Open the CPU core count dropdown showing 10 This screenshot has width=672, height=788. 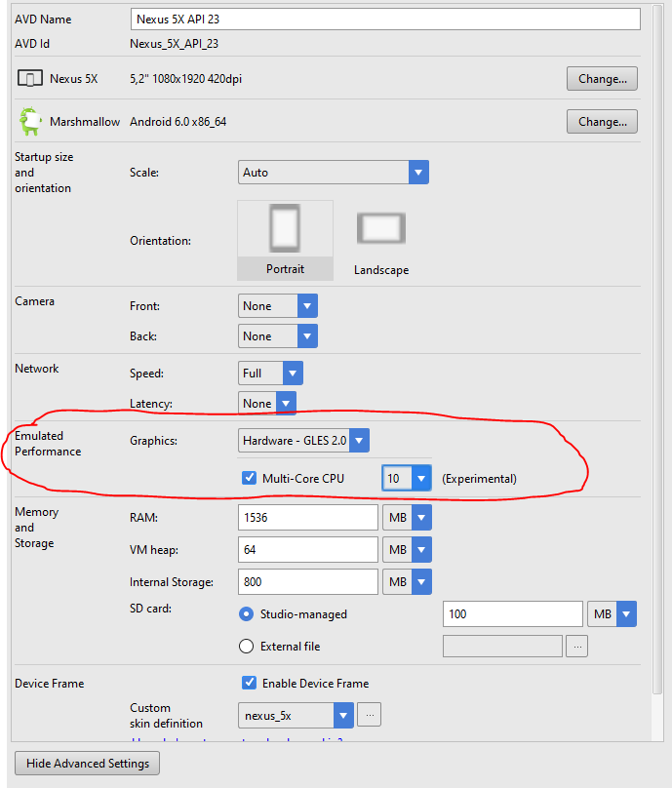coord(407,478)
